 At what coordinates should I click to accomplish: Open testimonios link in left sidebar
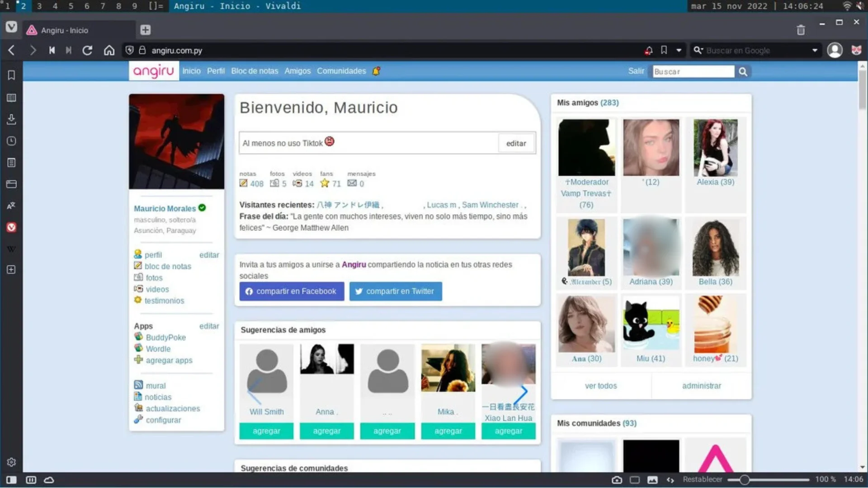click(x=164, y=300)
